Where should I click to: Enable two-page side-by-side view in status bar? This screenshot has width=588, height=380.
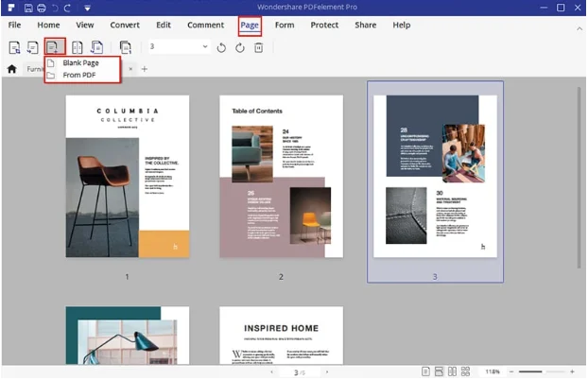click(x=453, y=371)
